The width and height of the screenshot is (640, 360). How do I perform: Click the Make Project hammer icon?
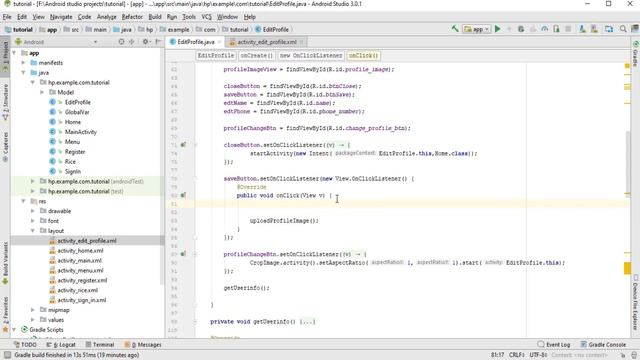(455, 29)
